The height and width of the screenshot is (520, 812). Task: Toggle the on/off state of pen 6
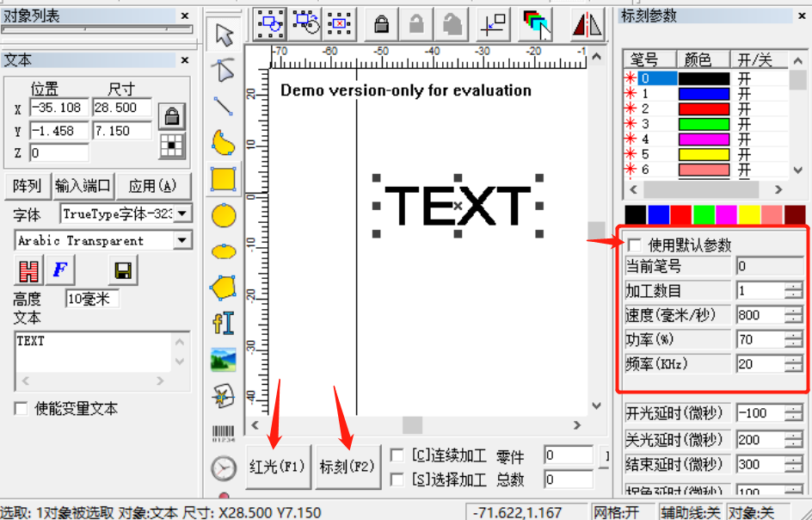(x=745, y=170)
